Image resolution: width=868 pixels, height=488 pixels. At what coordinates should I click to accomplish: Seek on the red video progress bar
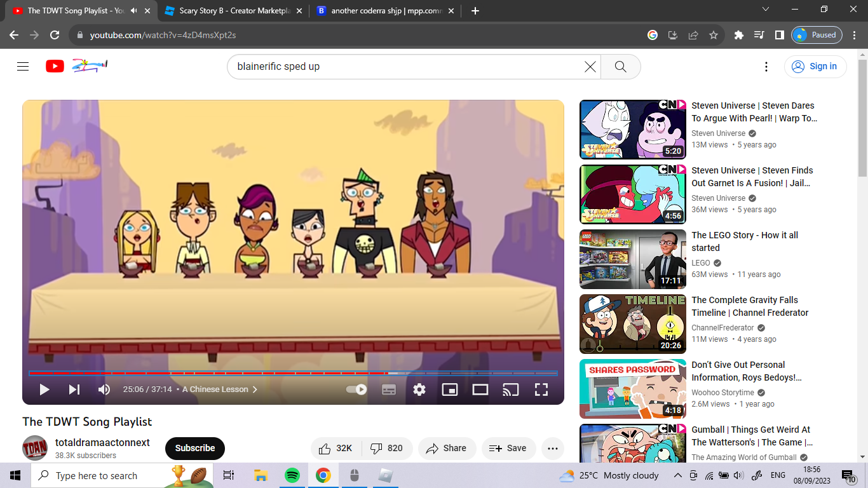tap(293, 373)
